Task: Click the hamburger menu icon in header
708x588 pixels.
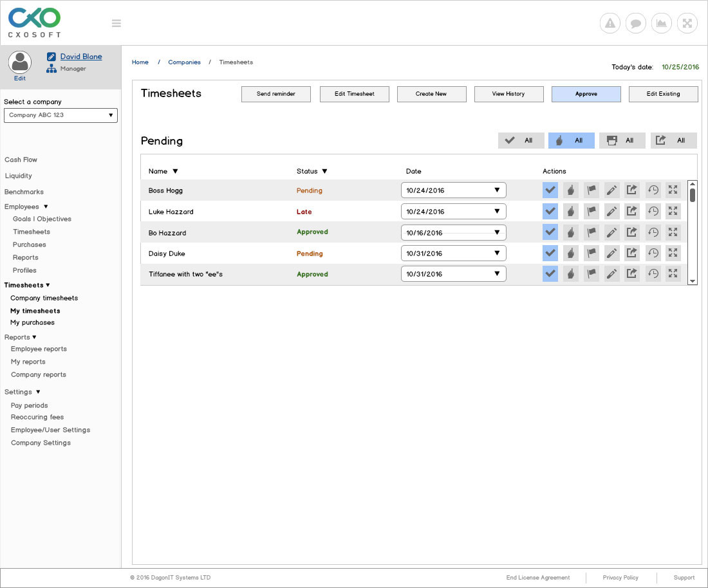Action: click(116, 24)
